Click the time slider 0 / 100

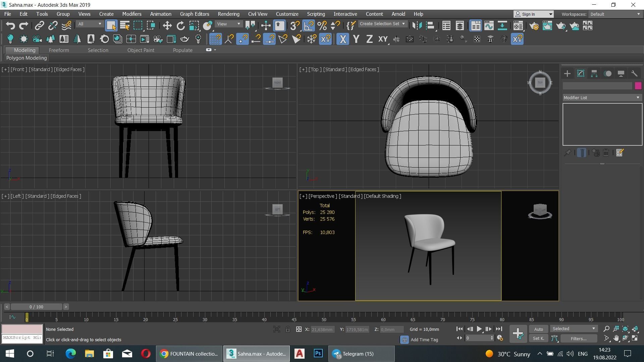pos(36,307)
